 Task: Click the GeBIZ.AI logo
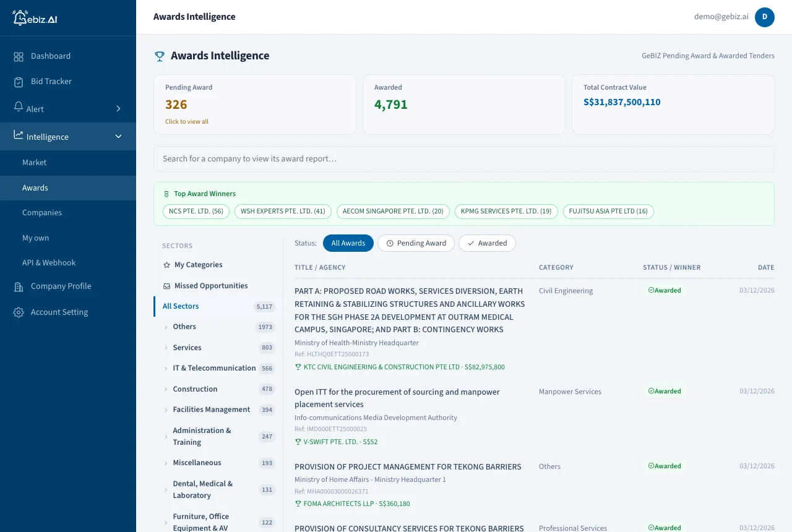point(35,18)
